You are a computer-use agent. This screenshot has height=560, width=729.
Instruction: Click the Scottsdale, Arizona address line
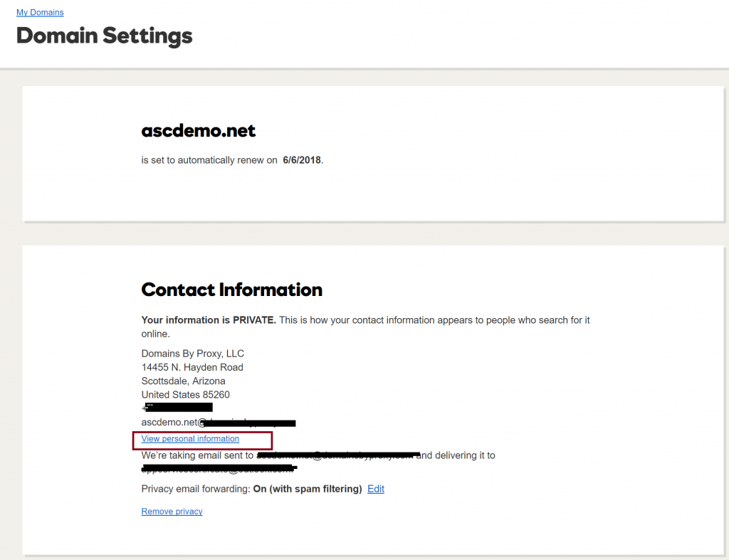coord(183,381)
